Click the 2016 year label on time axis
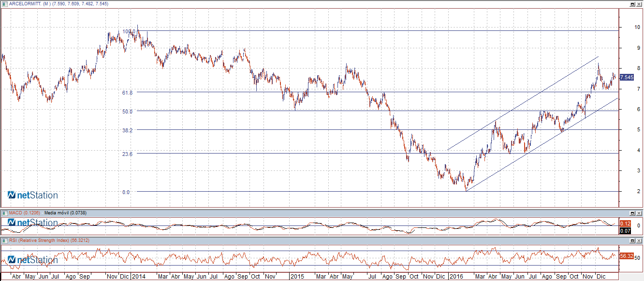644x281 pixels. click(x=456, y=277)
